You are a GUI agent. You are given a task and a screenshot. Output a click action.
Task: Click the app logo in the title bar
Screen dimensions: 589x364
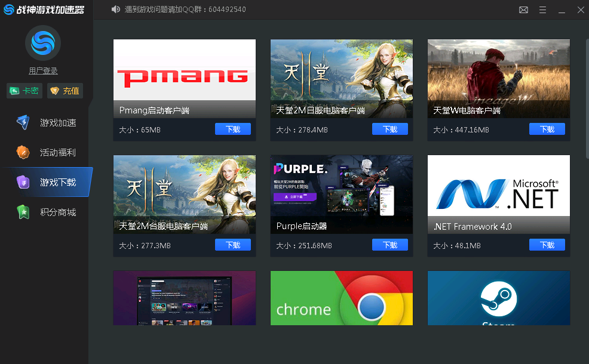point(44,10)
